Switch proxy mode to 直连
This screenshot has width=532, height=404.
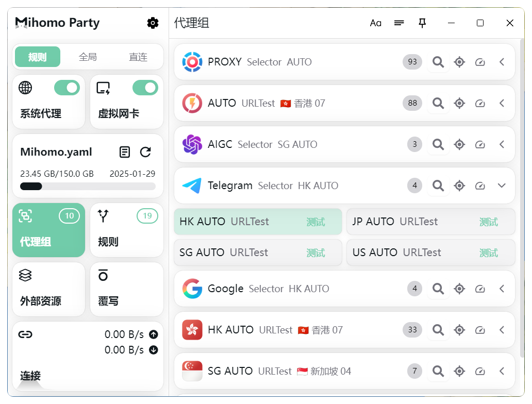coord(138,57)
